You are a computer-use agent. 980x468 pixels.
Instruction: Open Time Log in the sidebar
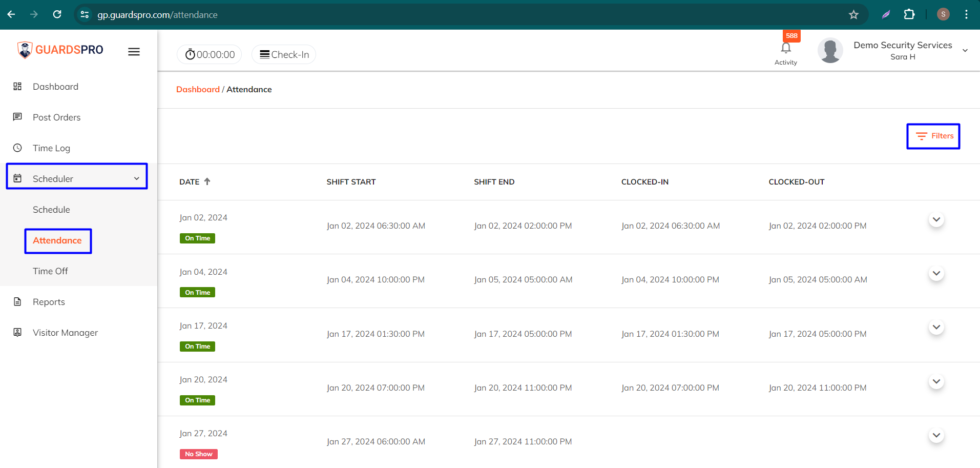[51, 148]
